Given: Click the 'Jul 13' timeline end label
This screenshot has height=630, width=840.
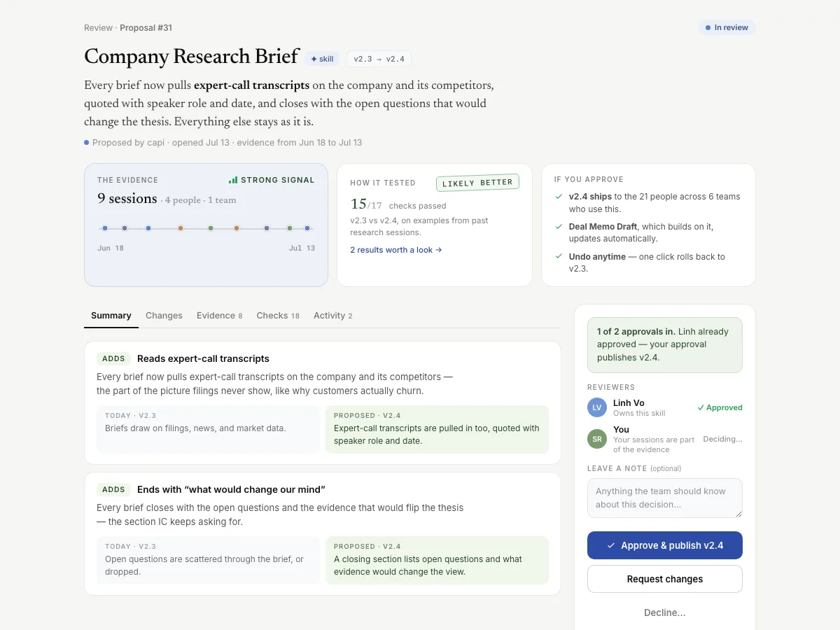Looking at the screenshot, I should pos(302,248).
